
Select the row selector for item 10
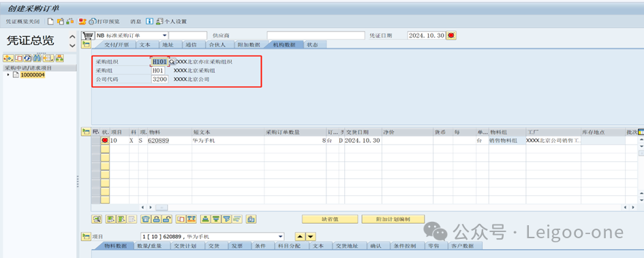coord(95,141)
